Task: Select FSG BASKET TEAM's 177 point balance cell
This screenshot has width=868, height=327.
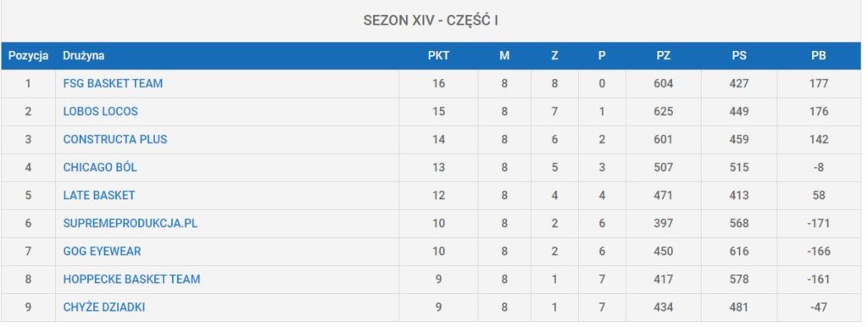Action: (819, 84)
